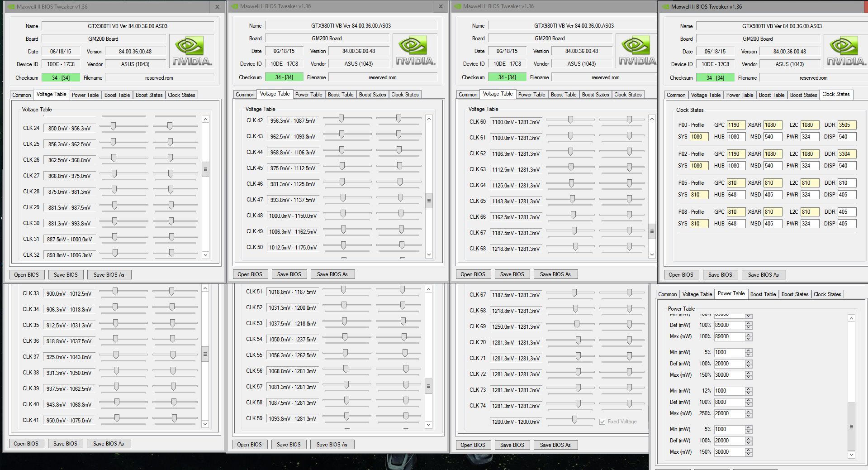This screenshot has height=470, width=868.
Task: Select the Clock States tab above the Power Table list
Action: coord(827,294)
